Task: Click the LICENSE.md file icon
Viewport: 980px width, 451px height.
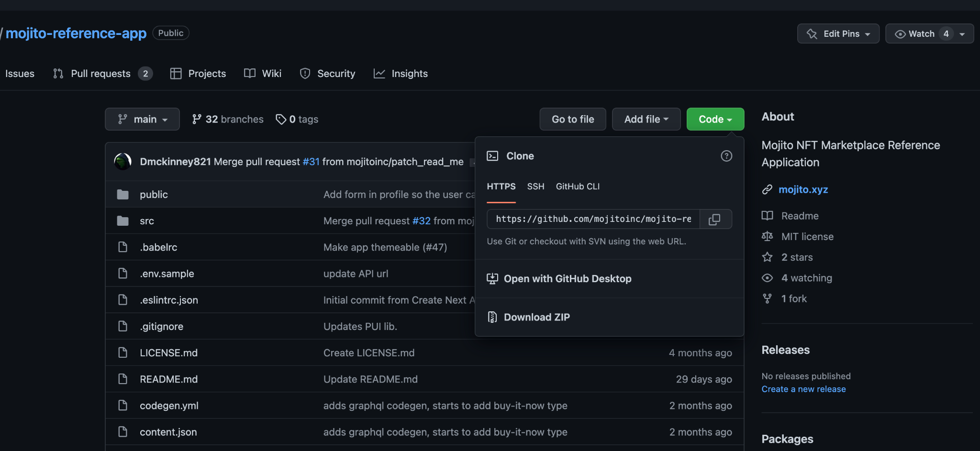Action: tap(123, 352)
